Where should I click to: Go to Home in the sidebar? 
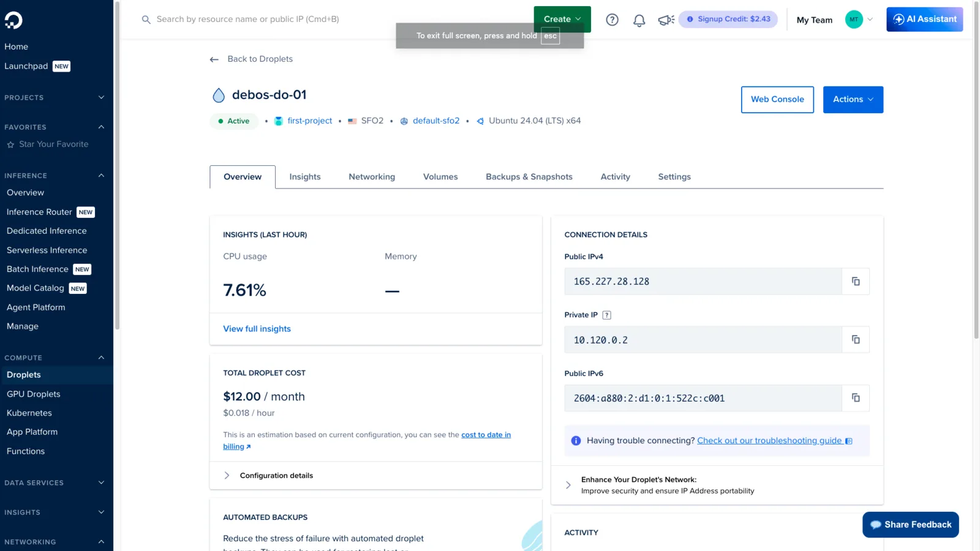pos(17,47)
